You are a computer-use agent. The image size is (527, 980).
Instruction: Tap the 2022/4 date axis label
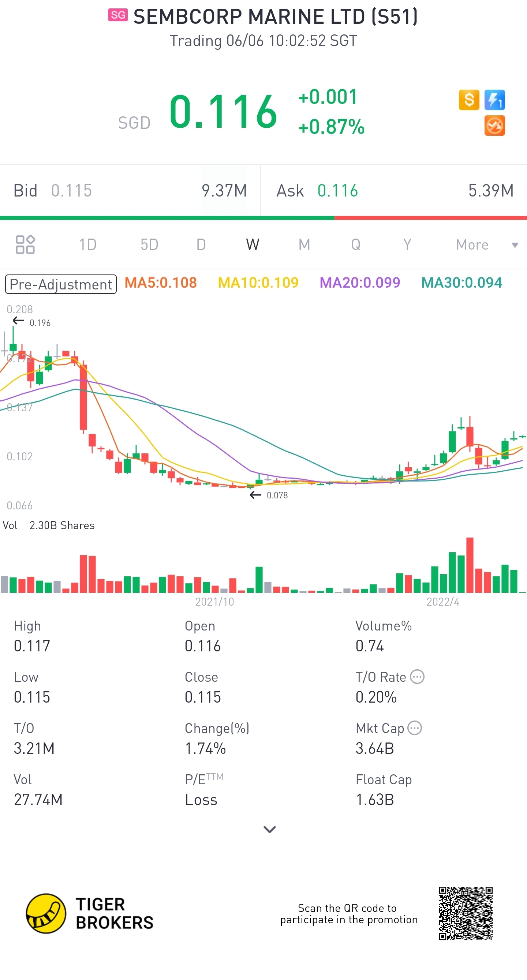[443, 602]
